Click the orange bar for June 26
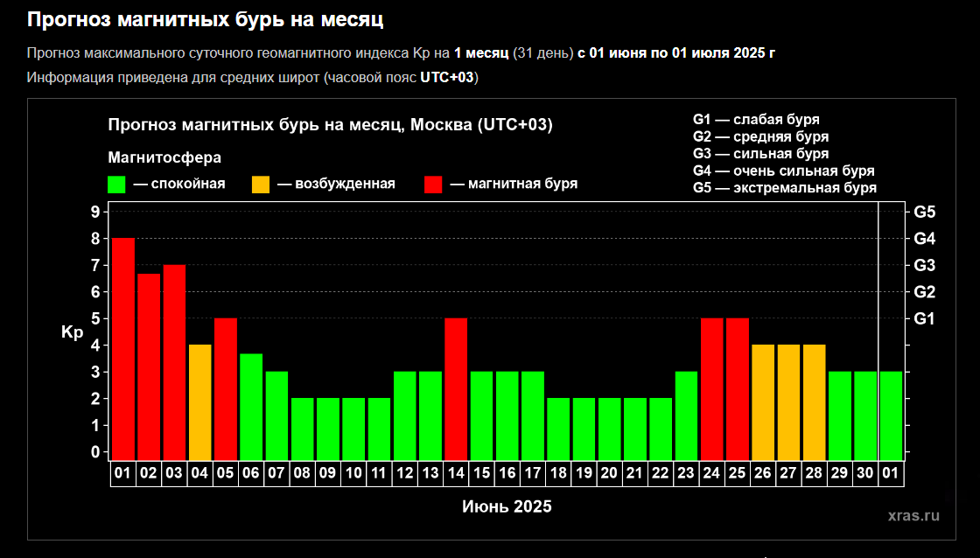Image resolution: width=980 pixels, height=558 pixels. pyautogui.click(x=763, y=402)
